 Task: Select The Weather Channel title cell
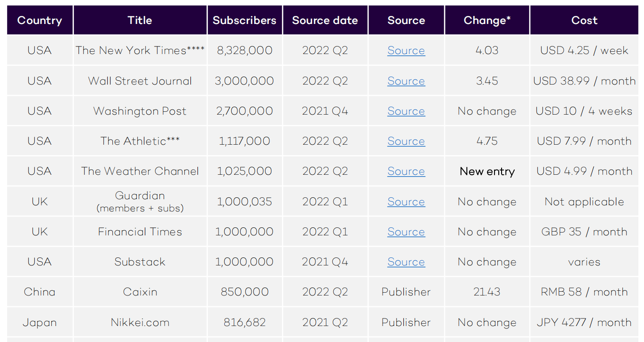click(140, 171)
